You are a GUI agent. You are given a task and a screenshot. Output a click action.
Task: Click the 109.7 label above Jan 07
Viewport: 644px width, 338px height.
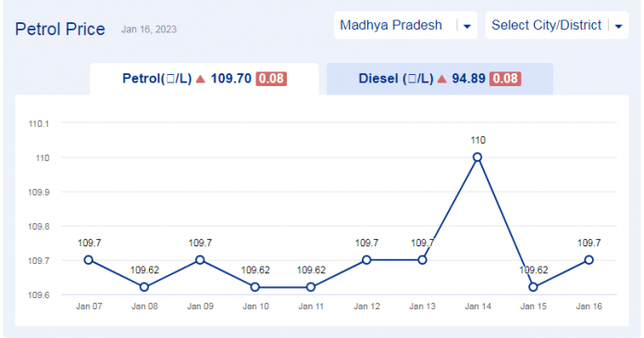point(89,243)
